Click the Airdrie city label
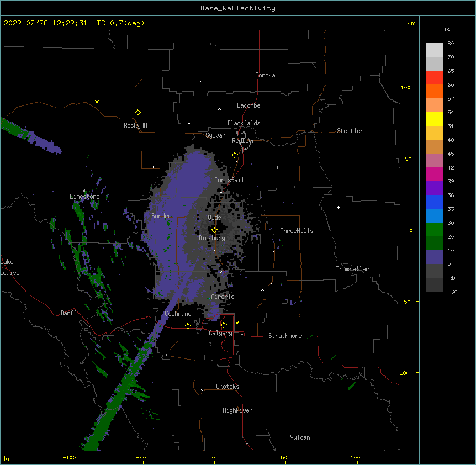Viewport: 476px width, 465px height. [223, 297]
